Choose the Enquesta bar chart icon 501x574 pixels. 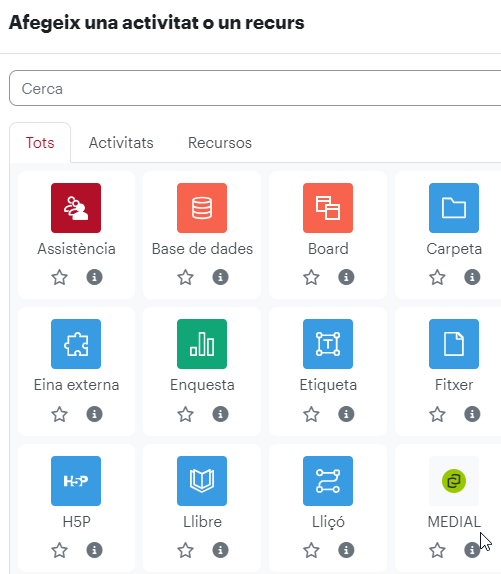click(x=202, y=344)
